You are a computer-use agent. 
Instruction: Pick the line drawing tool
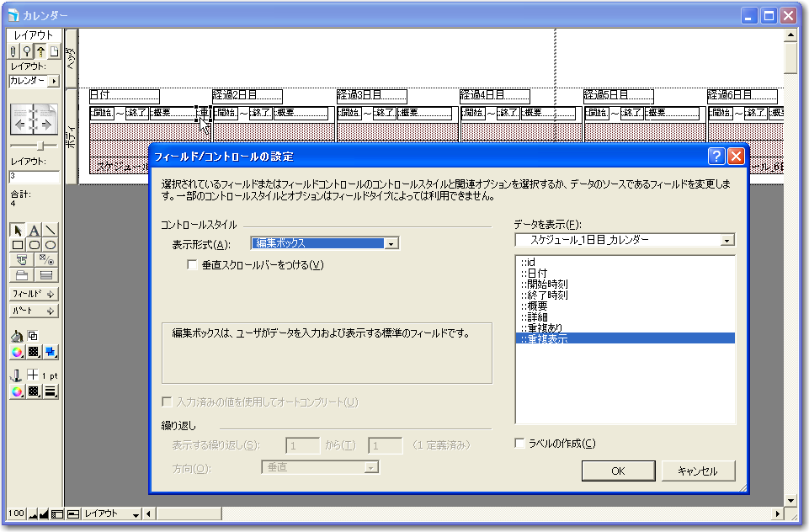(x=51, y=230)
